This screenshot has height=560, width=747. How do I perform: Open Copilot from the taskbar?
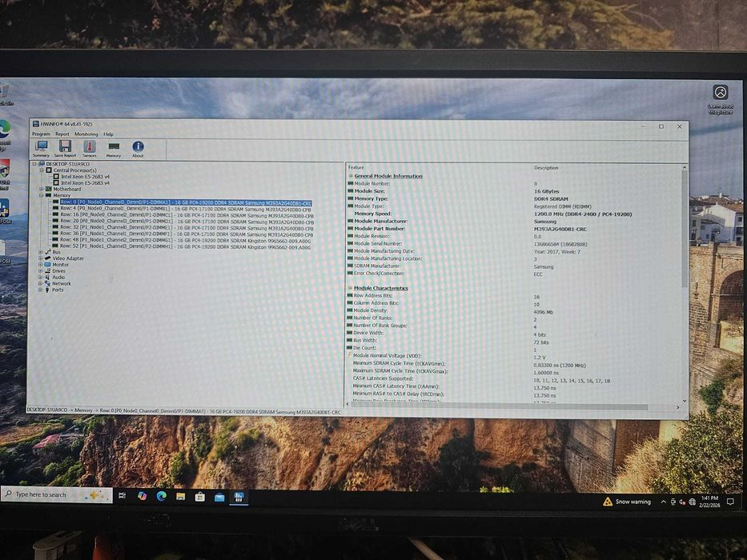tap(142, 496)
